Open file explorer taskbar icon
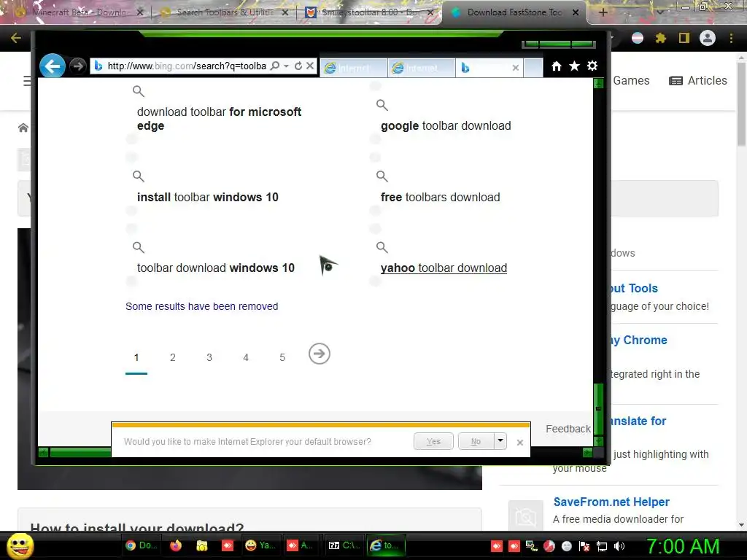This screenshot has height=560, width=747. pyautogui.click(x=202, y=545)
